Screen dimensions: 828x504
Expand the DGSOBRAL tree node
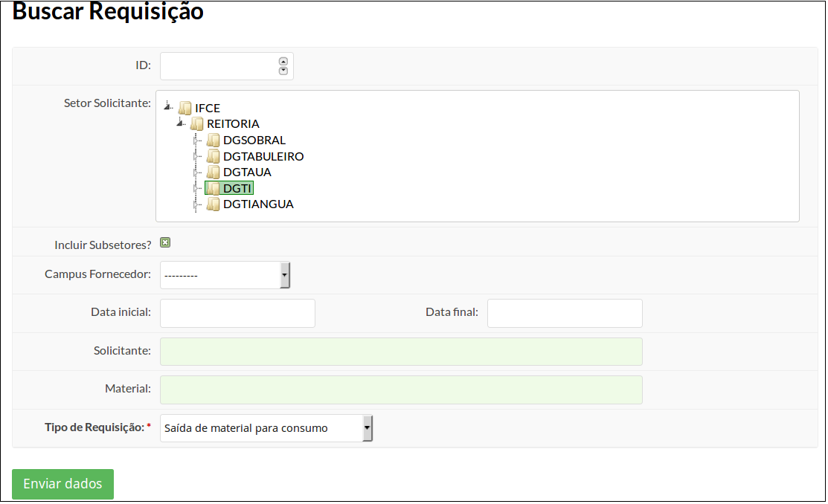click(196, 140)
